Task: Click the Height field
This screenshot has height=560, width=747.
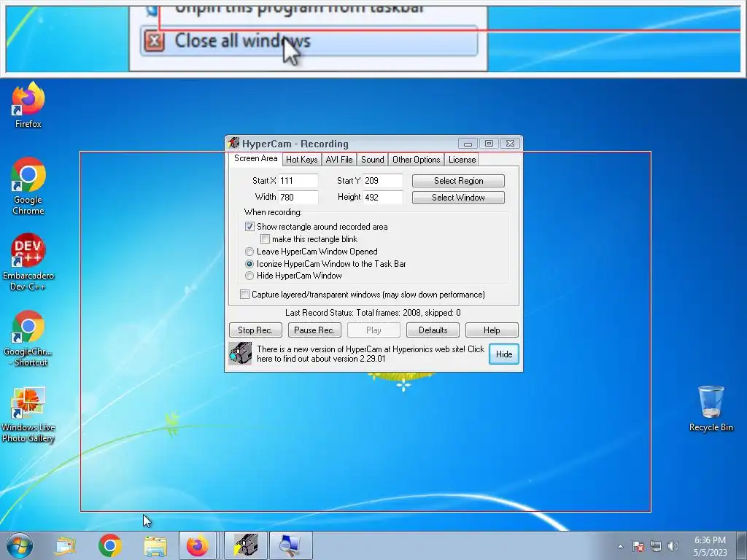Action: point(383,197)
